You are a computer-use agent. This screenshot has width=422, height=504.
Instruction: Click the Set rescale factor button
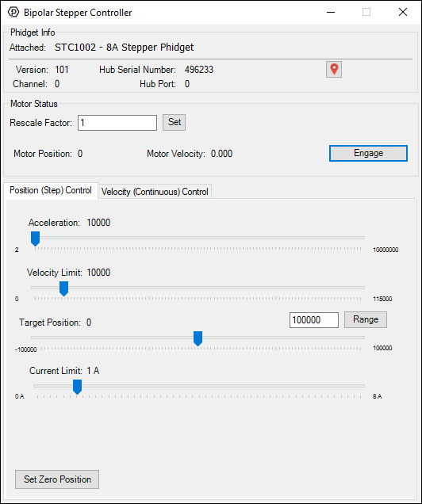point(174,122)
